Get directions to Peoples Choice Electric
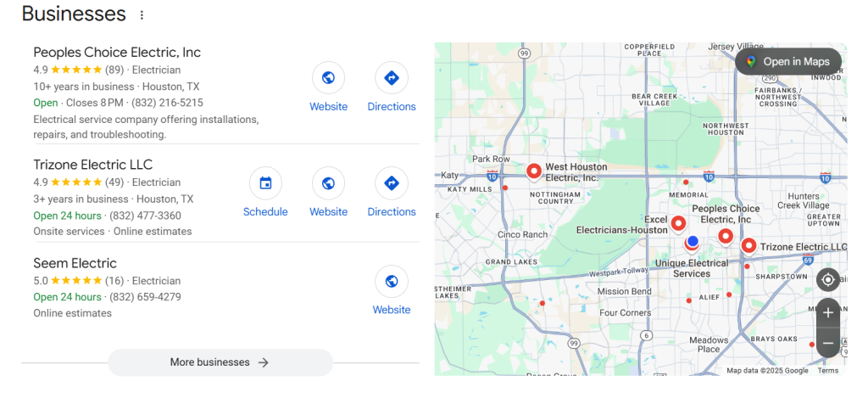This screenshot has width=868, height=398. pyautogui.click(x=392, y=77)
